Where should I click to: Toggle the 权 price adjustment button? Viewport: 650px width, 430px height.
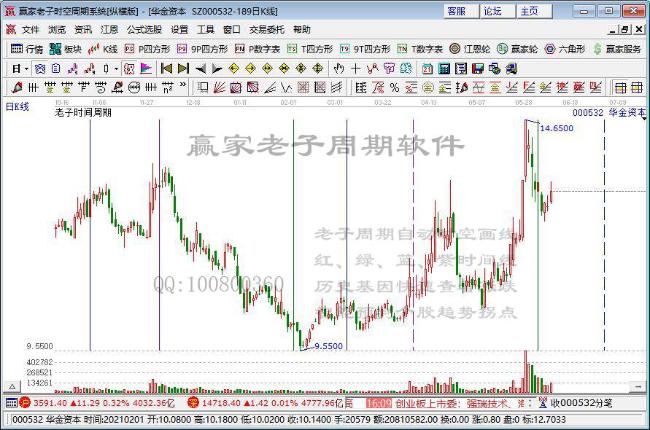129,68
